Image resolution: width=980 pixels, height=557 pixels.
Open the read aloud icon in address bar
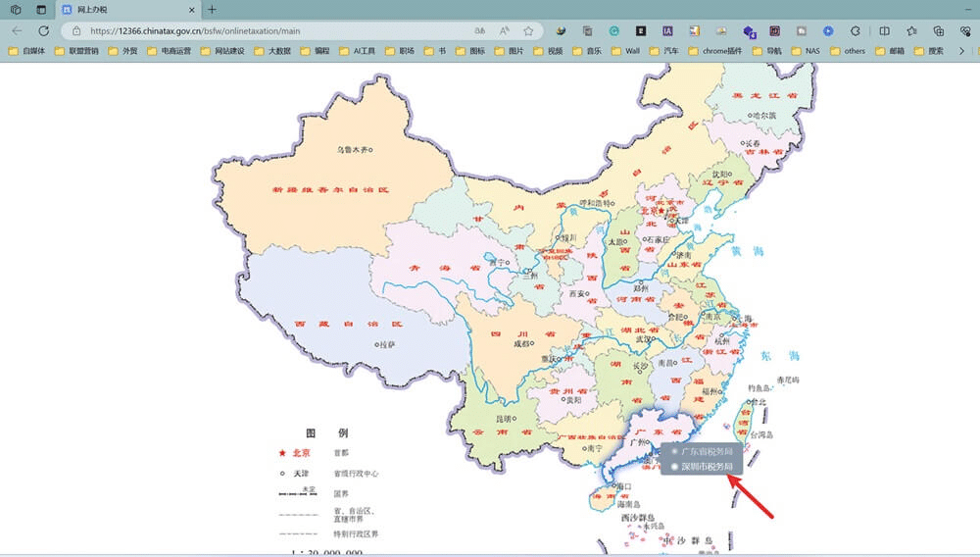(x=504, y=30)
